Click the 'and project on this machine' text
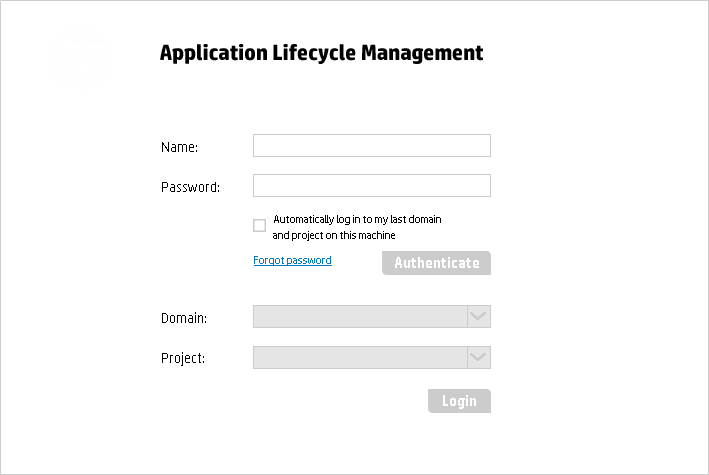The width and height of the screenshot is (709, 475). [334, 235]
